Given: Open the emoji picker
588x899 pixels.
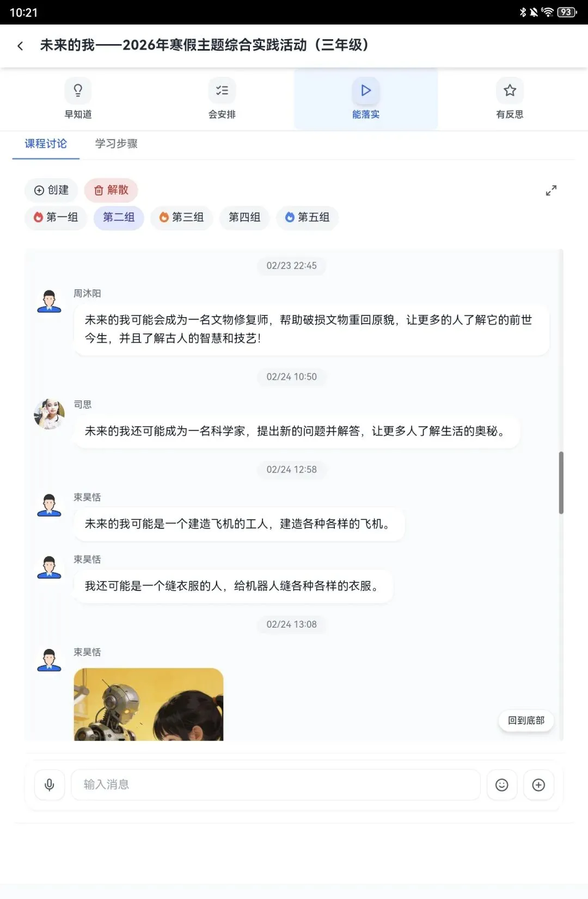Looking at the screenshot, I should (502, 785).
